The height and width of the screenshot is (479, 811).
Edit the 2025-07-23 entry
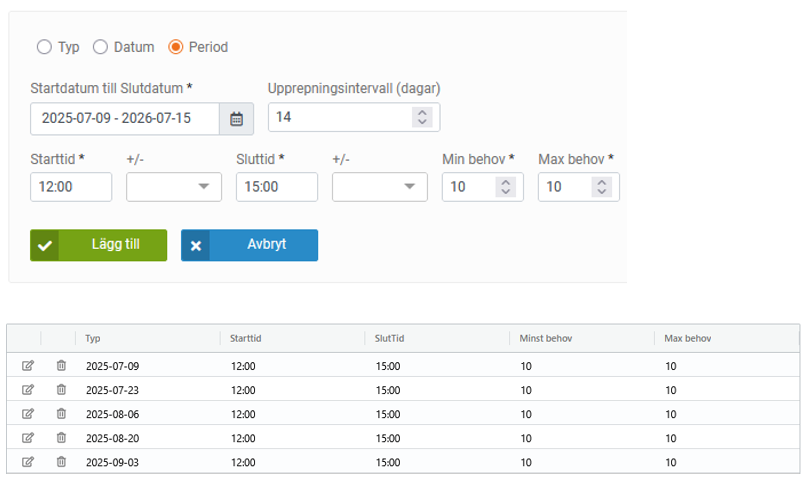[x=28, y=390]
